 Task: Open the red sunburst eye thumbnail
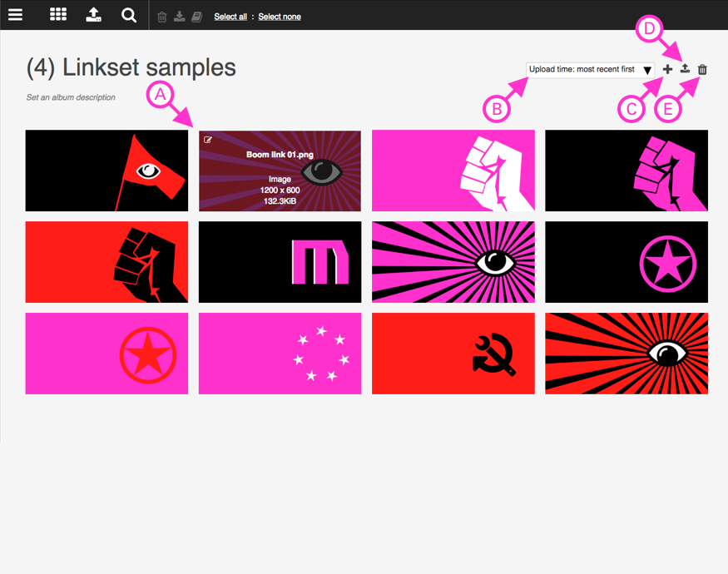[x=626, y=354]
